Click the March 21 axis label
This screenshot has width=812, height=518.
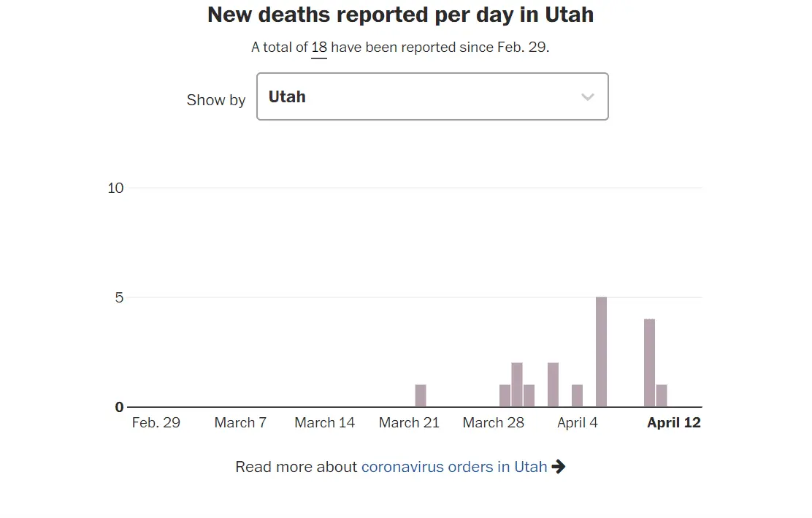409,423
